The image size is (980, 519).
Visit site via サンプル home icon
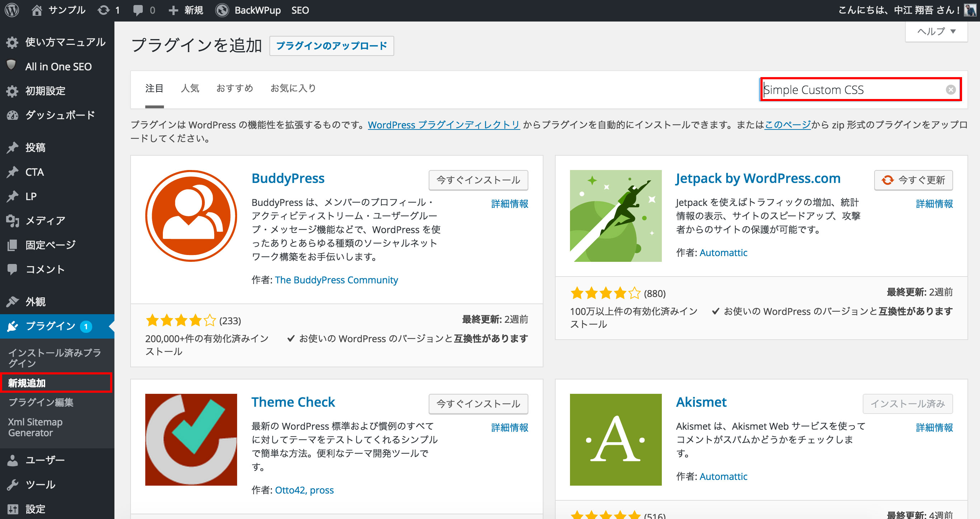[37, 10]
